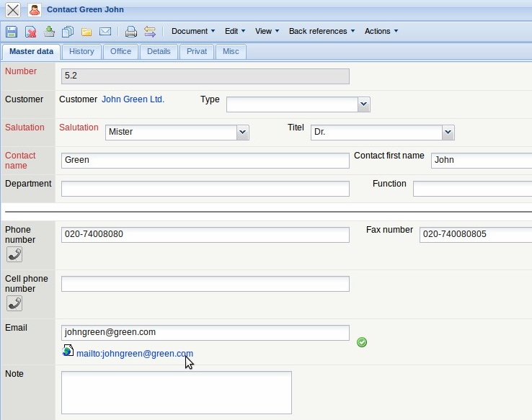Click into the Department input field
This screenshot has height=420, width=532.
click(x=205, y=189)
